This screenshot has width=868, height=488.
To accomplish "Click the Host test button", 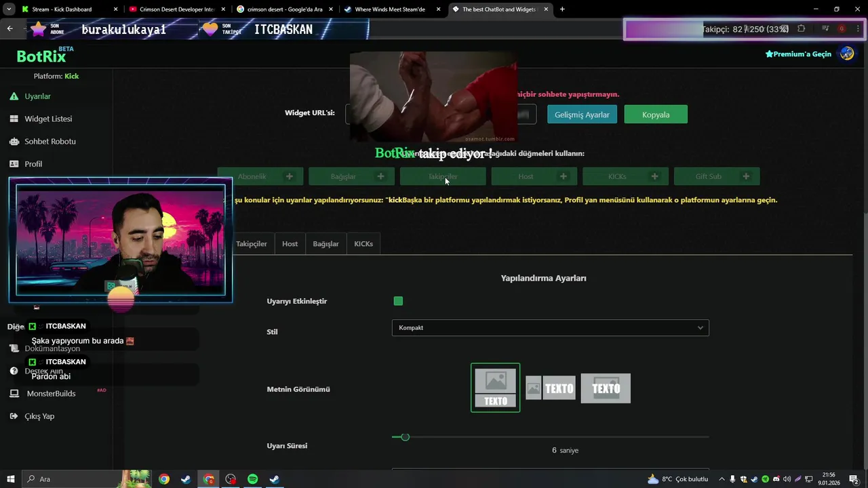I will point(534,176).
